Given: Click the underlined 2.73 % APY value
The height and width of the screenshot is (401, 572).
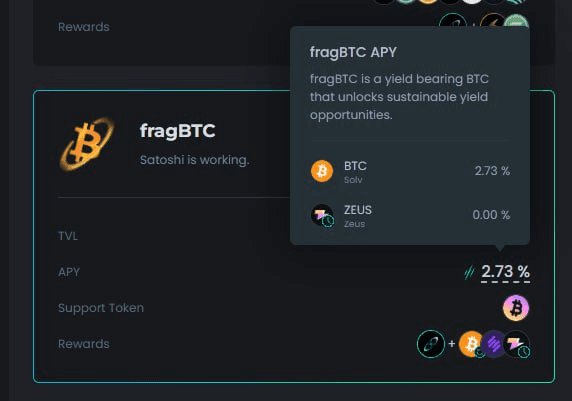Looking at the screenshot, I should point(505,272).
